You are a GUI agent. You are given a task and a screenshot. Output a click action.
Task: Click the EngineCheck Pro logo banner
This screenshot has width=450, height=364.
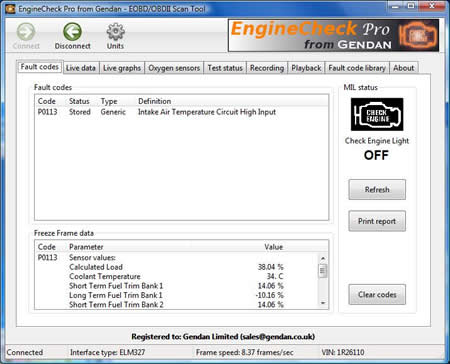pyautogui.click(x=333, y=35)
